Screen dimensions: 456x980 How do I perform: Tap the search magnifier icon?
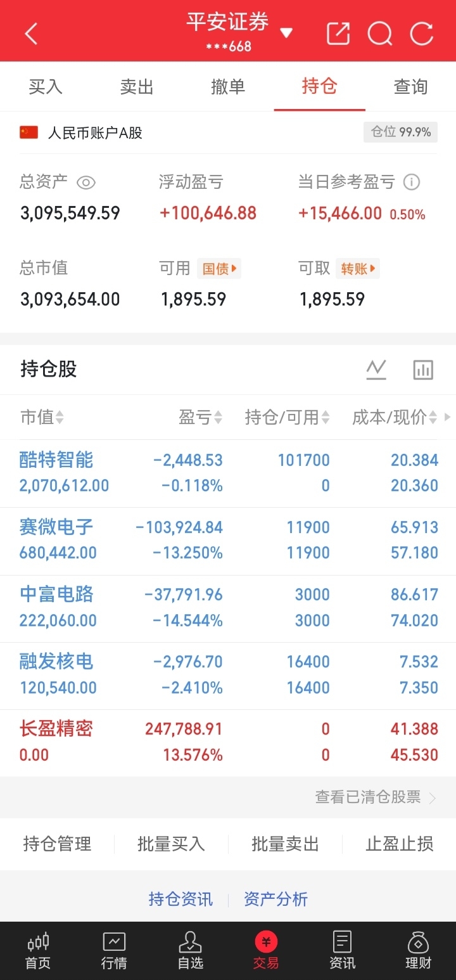click(380, 34)
